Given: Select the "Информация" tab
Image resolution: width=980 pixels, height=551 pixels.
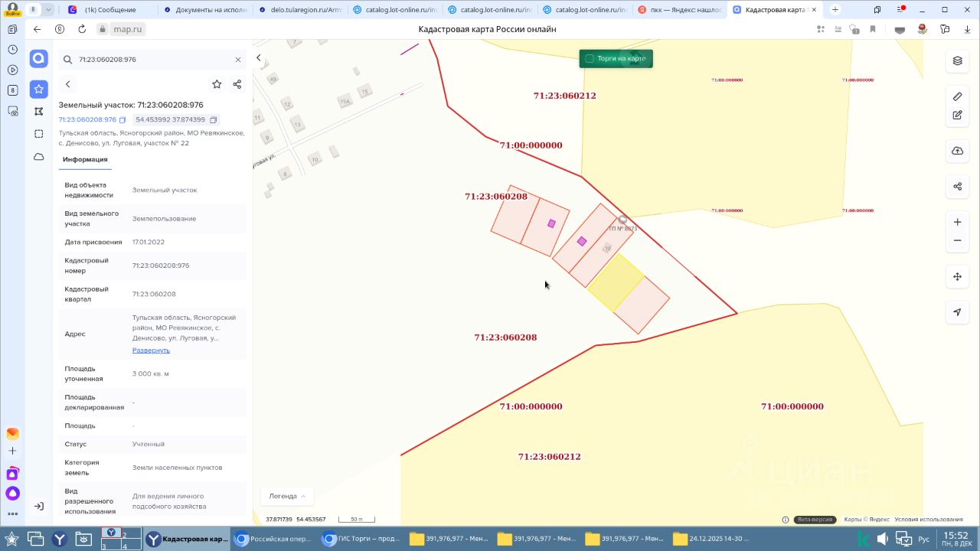Looking at the screenshot, I should click(85, 159).
